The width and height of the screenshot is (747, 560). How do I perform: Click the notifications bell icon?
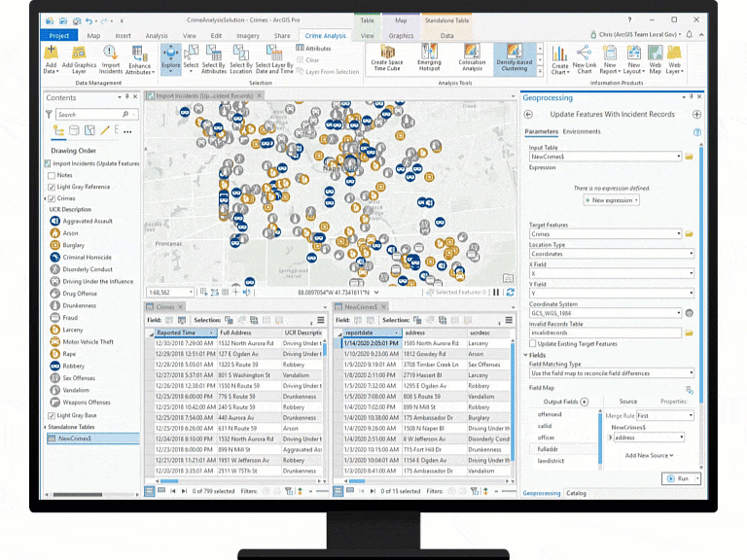[689, 34]
